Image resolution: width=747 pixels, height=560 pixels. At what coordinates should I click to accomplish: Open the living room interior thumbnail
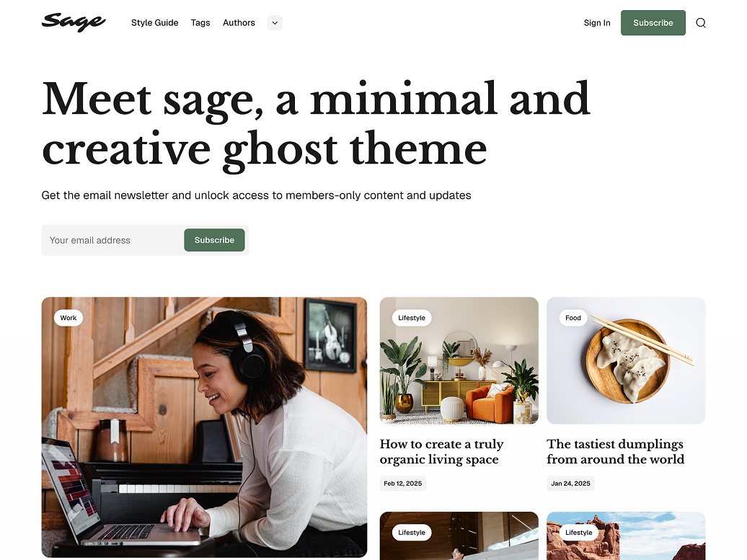(x=459, y=360)
